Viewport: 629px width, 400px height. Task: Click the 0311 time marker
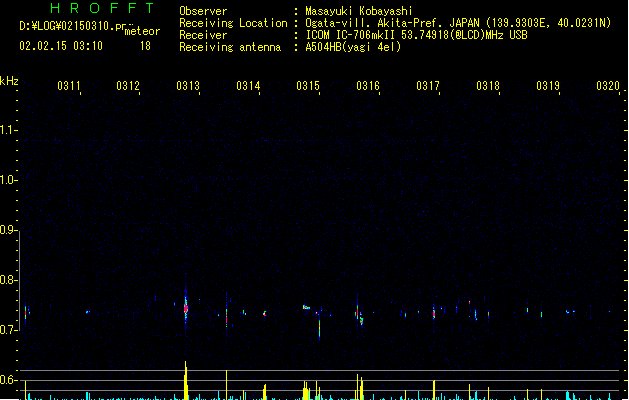tap(69, 86)
